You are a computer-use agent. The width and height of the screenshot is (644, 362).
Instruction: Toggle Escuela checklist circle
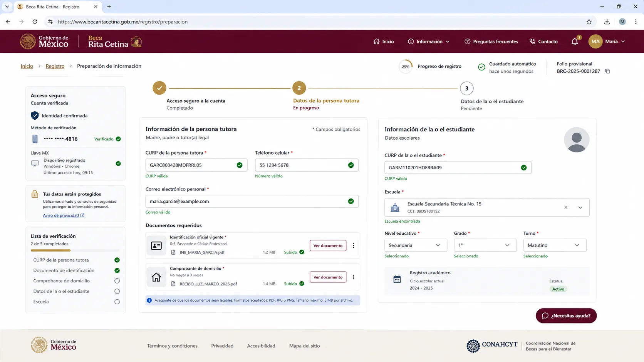coord(117,302)
